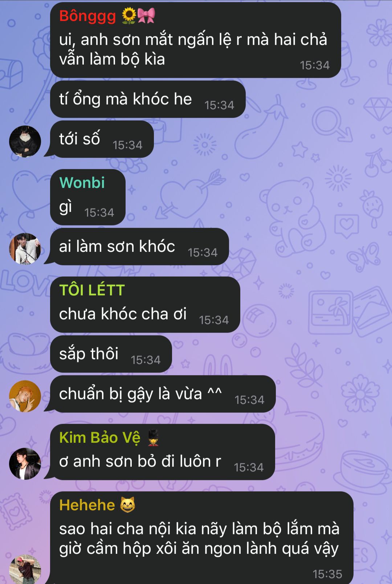The width and height of the screenshot is (392, 584).
Task: Tap Wonbi's avatar beside 'ai làm sơn khóc'
Action: (25, 249)
